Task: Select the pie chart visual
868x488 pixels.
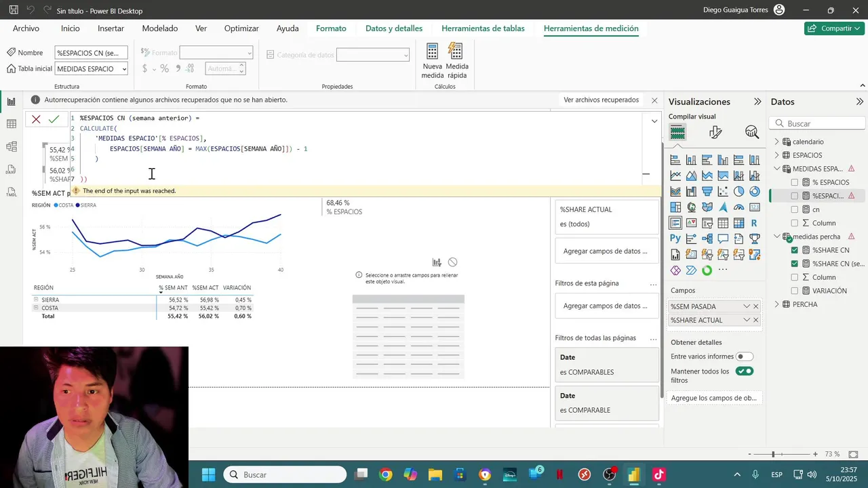Action: pyautogui.click(x=738, y=192)
